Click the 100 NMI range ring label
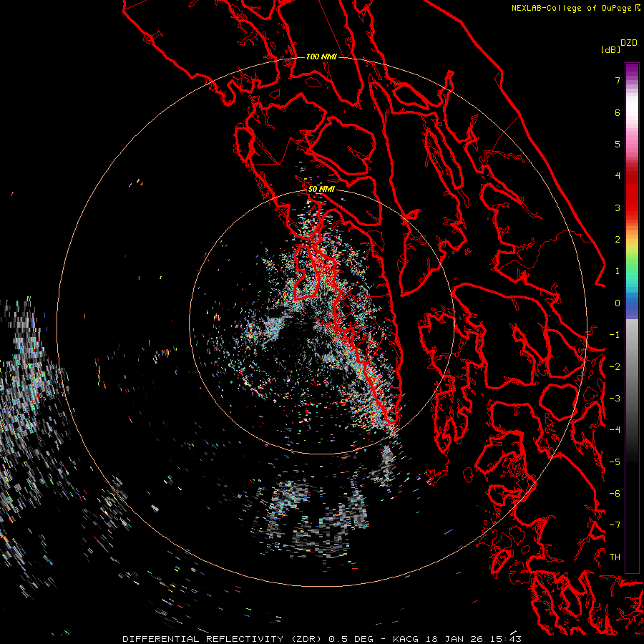644x644 pixels. coord(321,57)
